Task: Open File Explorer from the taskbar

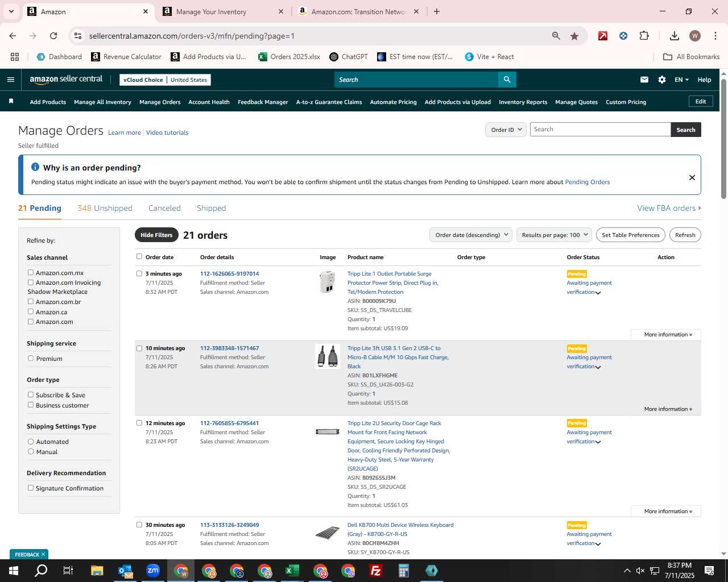Action: pyautogui.click(x=97, y=571)
